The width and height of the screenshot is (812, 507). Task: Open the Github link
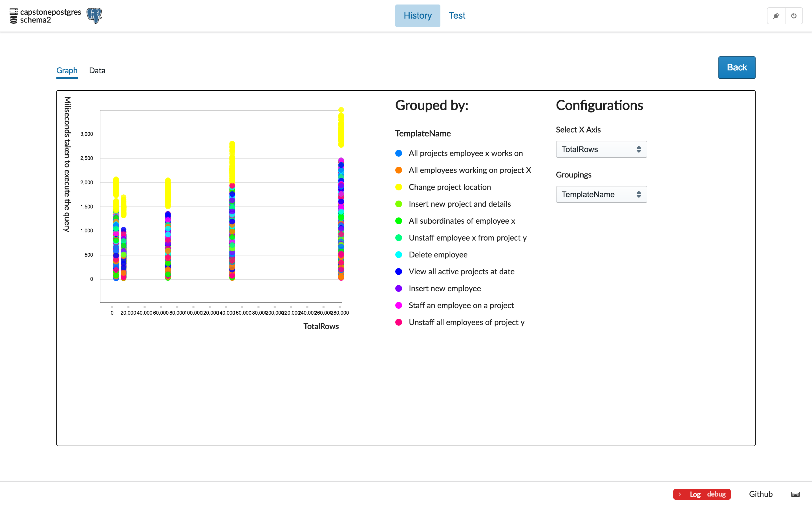pyautogui.click(x=760, y=494)
